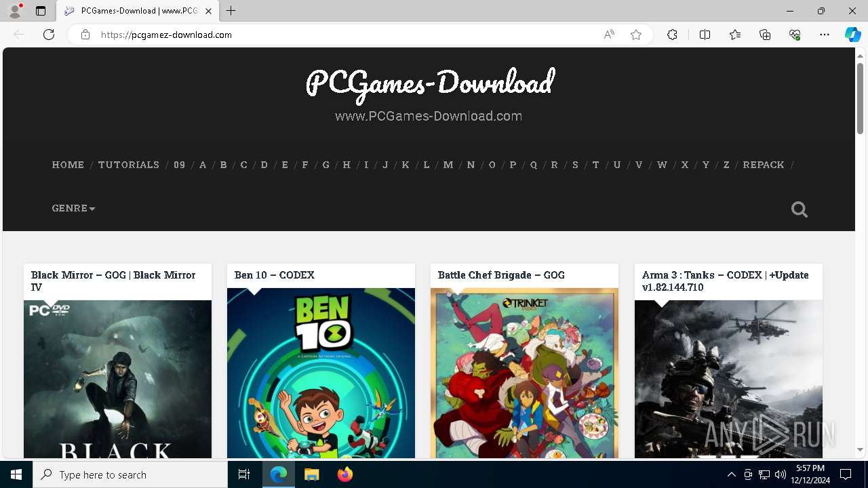Select letter B games index
Image resolution: width=868 pixels, height=488 pixels.
point(223,165)
